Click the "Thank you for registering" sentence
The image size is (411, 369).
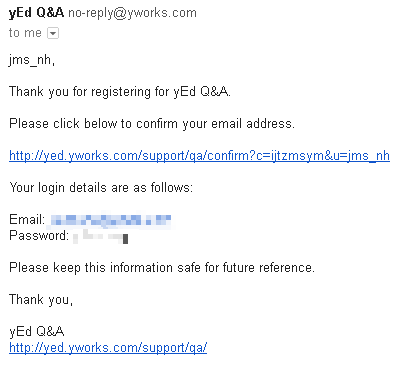(x=120, y=92)
